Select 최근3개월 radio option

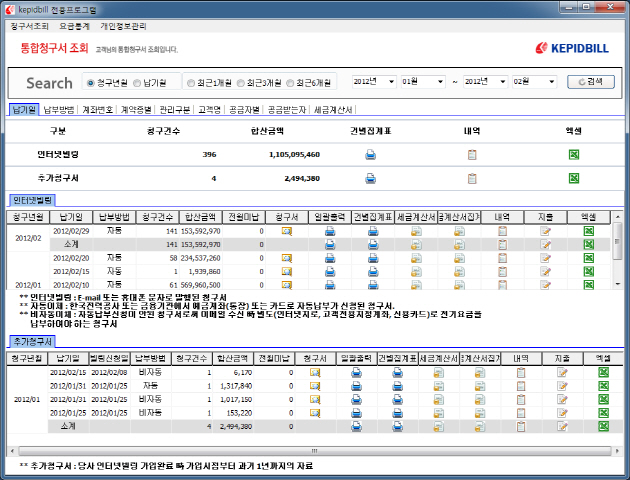click(240, 83)
